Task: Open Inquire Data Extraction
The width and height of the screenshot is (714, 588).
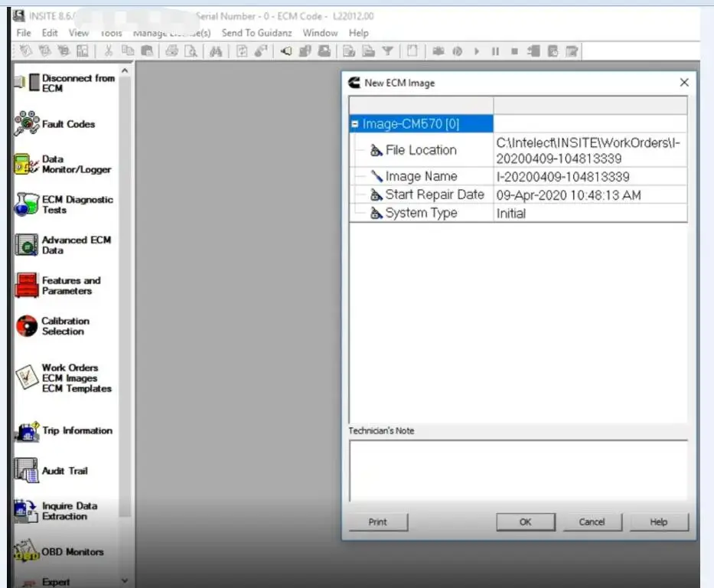Action: point(56,511)
